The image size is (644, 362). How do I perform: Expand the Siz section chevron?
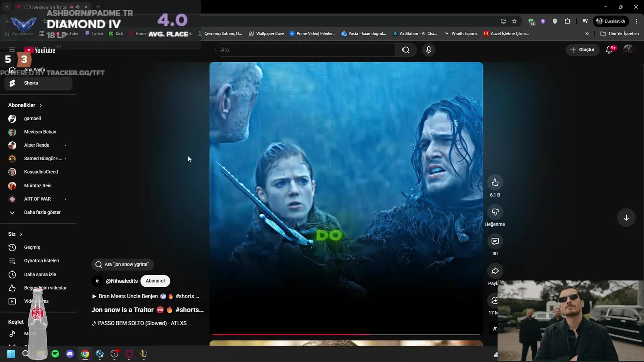click(x=21, y=234)
